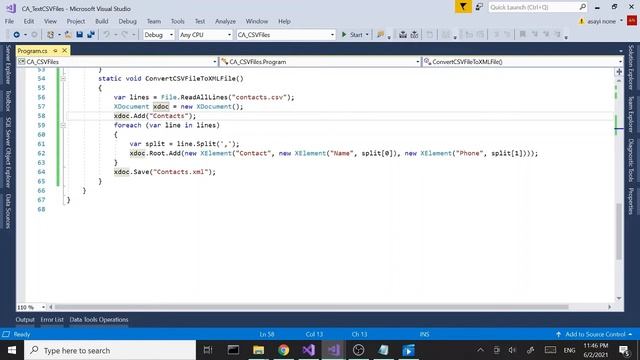Image resolution: width=640 pixels, height=360 pixels.
Task: Open the File menu
Action: 9,21
